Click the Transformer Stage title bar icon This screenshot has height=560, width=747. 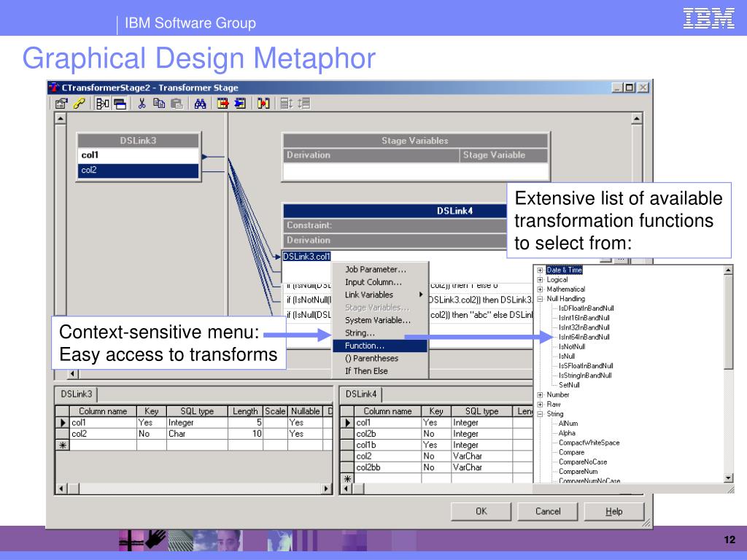coord(54,87)
